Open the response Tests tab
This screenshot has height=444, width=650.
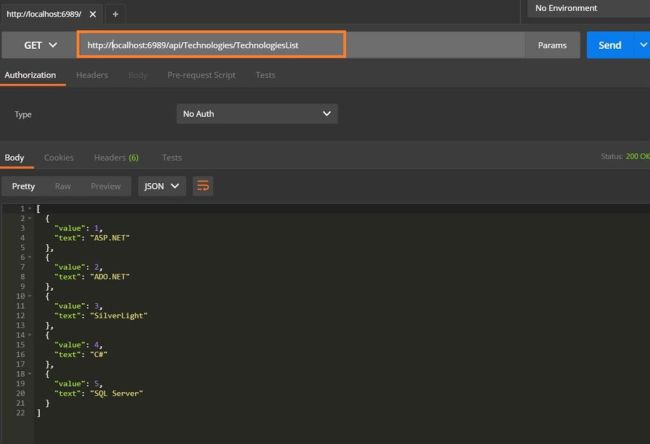(172, 158)
